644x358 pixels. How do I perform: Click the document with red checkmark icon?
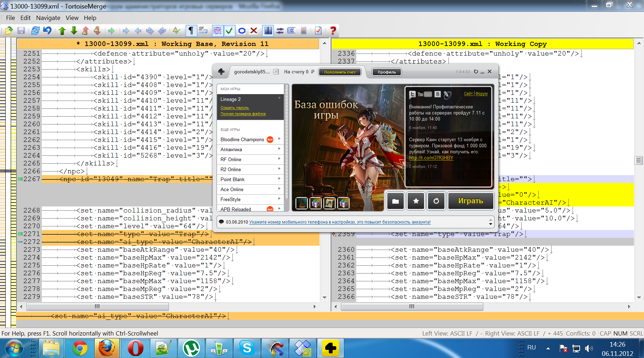[x=318, y=31]
